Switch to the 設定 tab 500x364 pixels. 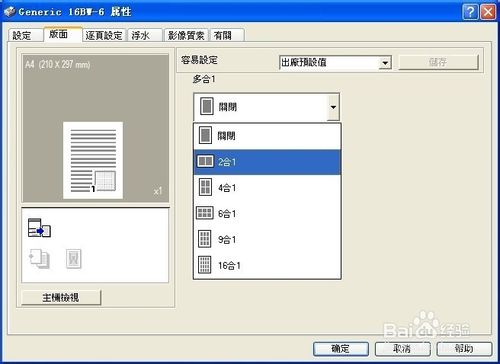tap(25, 35)
